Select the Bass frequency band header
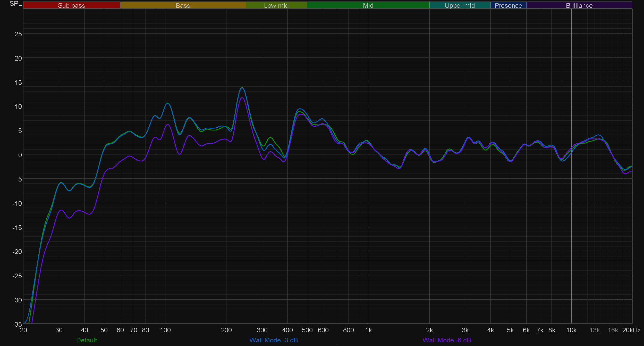This screenshot has height=346, width=644. coord(183,5)
